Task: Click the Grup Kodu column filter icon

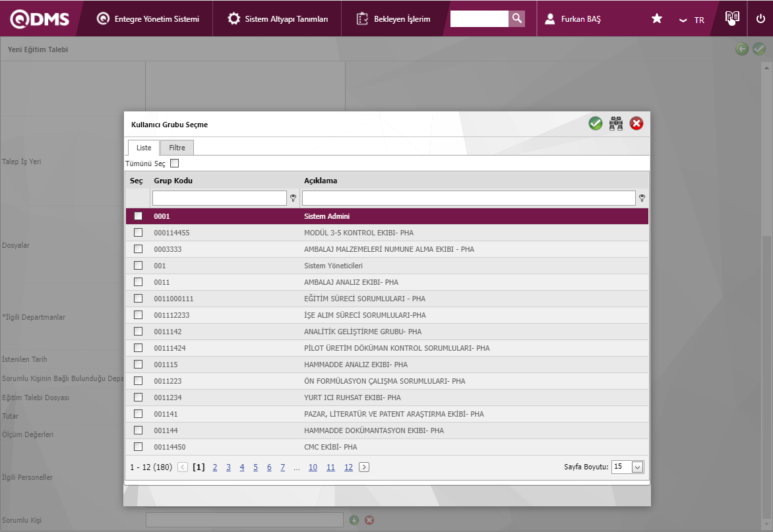Action: click(294, 198)
